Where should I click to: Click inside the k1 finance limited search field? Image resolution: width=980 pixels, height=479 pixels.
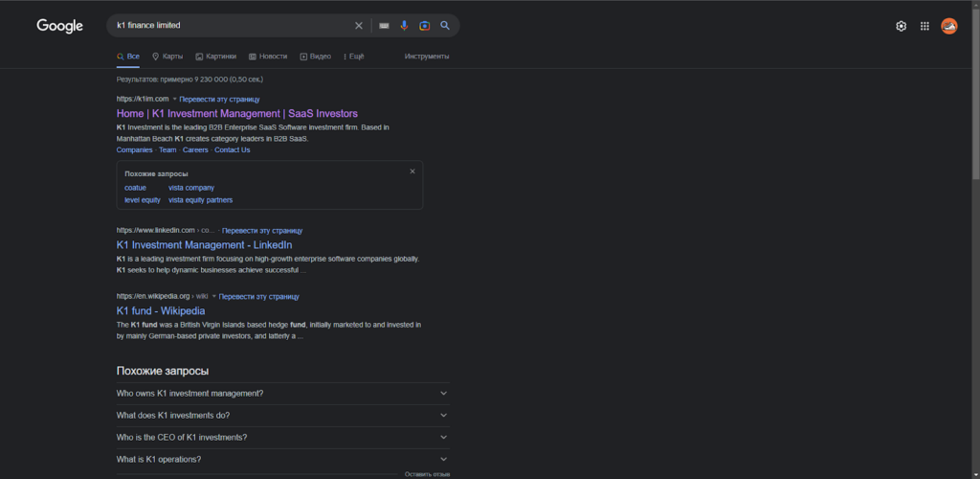click(232, 26)
